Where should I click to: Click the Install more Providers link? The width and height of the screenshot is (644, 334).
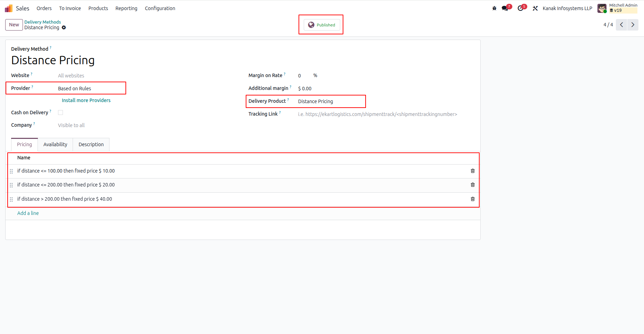click(86, 100)
